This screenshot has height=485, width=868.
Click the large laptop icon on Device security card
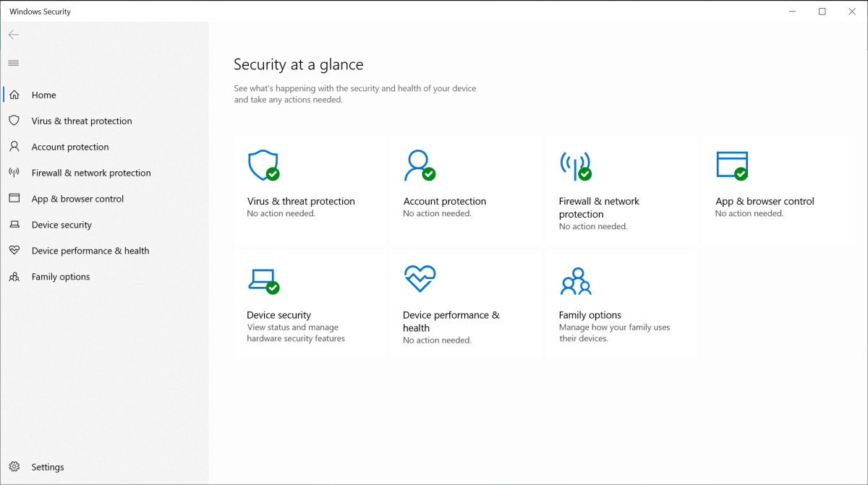pyautogui.click(x=263, y=280)
